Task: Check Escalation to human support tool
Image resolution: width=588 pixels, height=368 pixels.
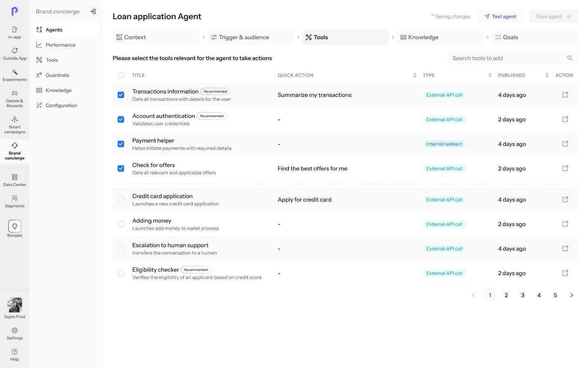Action: [x=121, y=249]
